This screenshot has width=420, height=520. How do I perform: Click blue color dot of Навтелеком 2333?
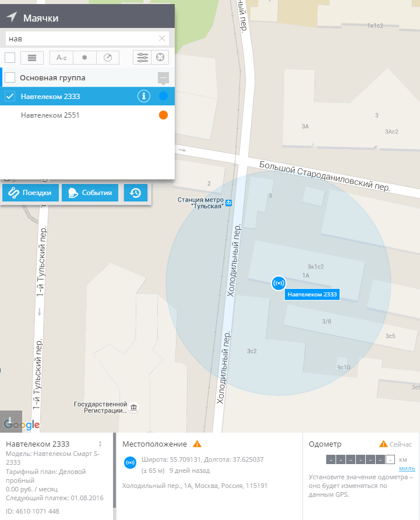point(163,96)
